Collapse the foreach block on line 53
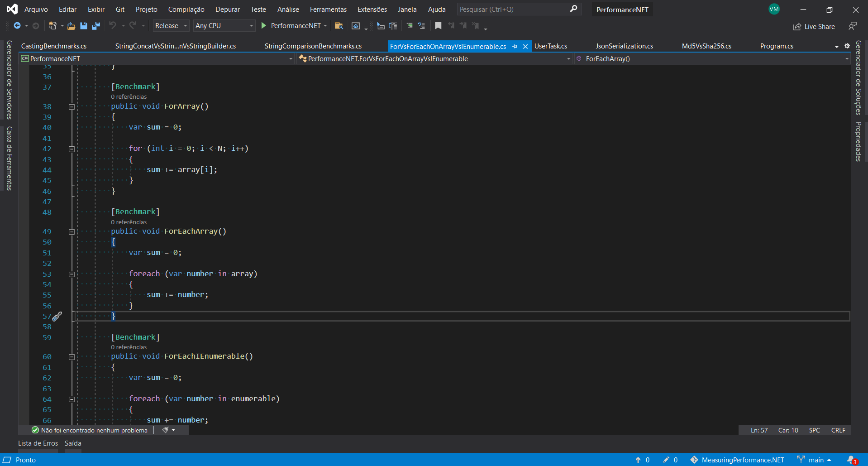 click(x=72, y=274)
